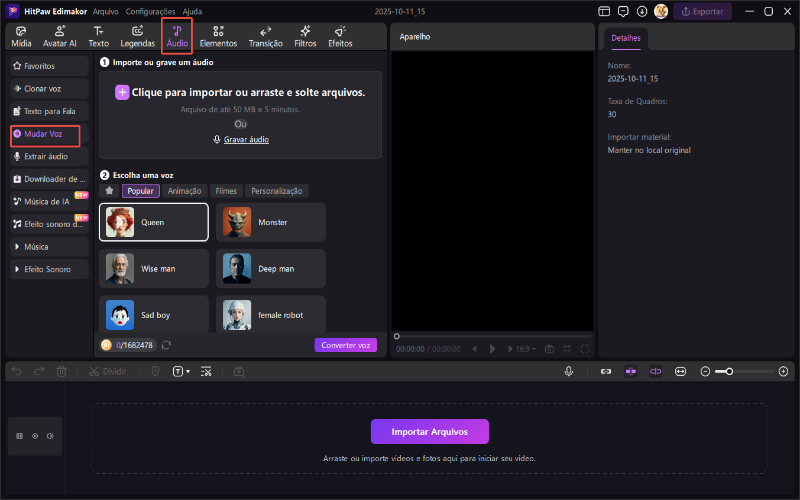The width and height of the screenshot is (800, 500).
Task: Click the Converter voz button
Action: point(345,345)
